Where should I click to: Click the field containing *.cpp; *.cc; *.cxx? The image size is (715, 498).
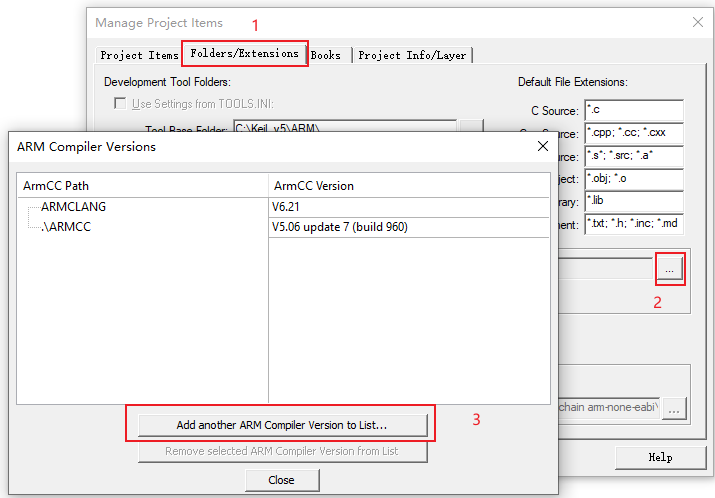tap(633, 133)
